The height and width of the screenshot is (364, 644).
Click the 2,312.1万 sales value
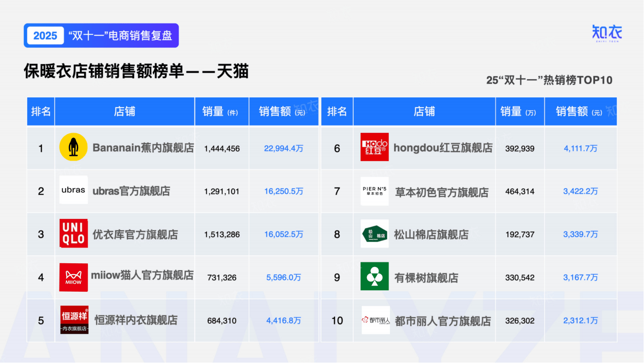tap(580, 321)
